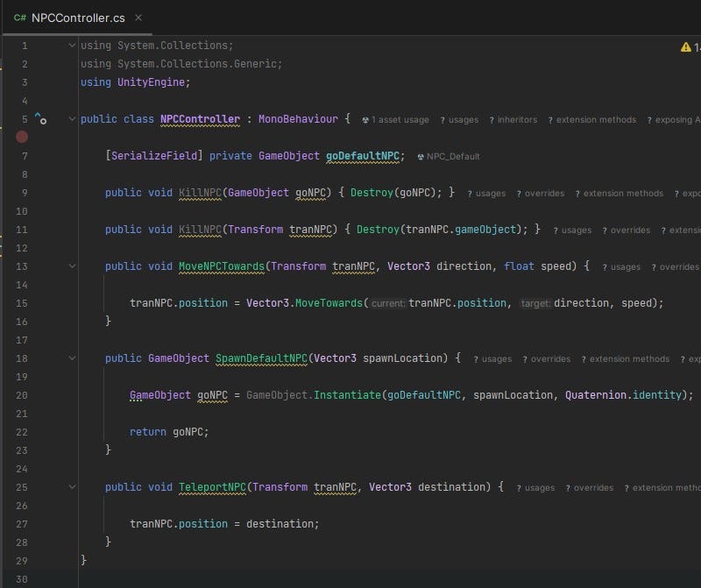
Task: Collapse the SpawnDefaultNPC method fold
Action: click(x=72, y=358)
